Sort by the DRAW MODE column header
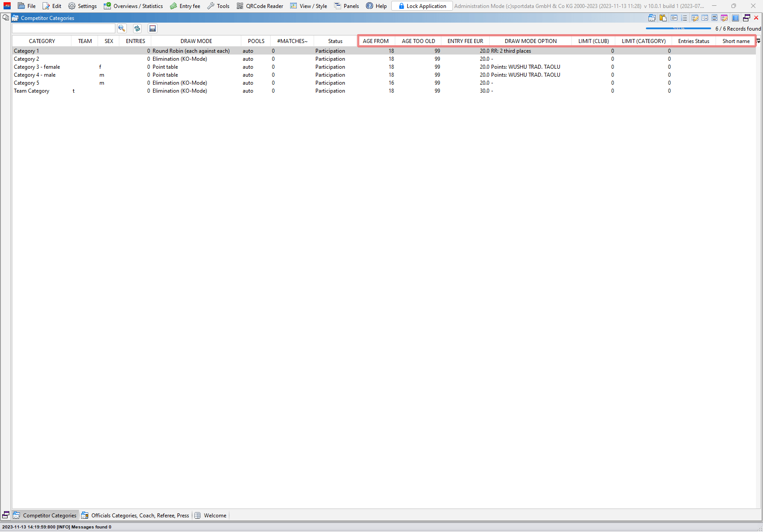763x532 pixels. (x=196, y=41)
